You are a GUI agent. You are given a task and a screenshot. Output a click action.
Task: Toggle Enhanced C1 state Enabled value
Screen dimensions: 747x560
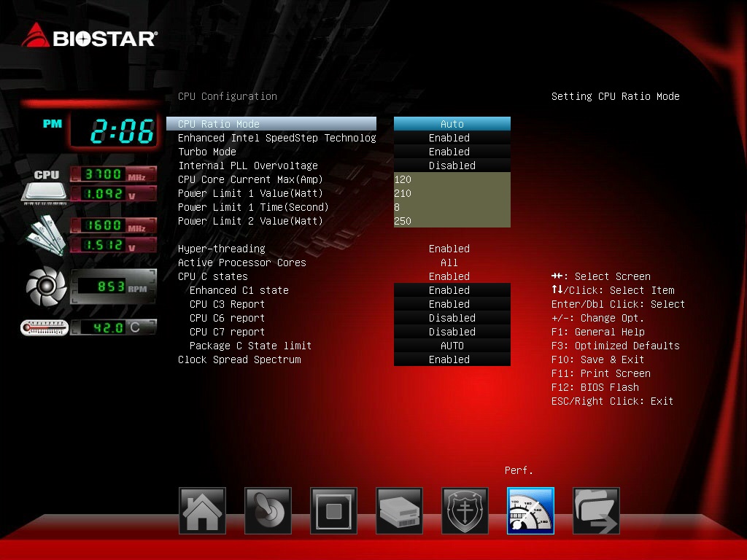(452, 290)
